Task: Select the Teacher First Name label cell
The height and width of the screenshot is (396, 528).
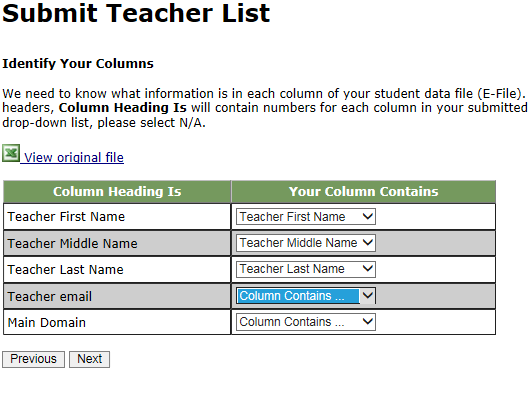Action: [117, 217]
